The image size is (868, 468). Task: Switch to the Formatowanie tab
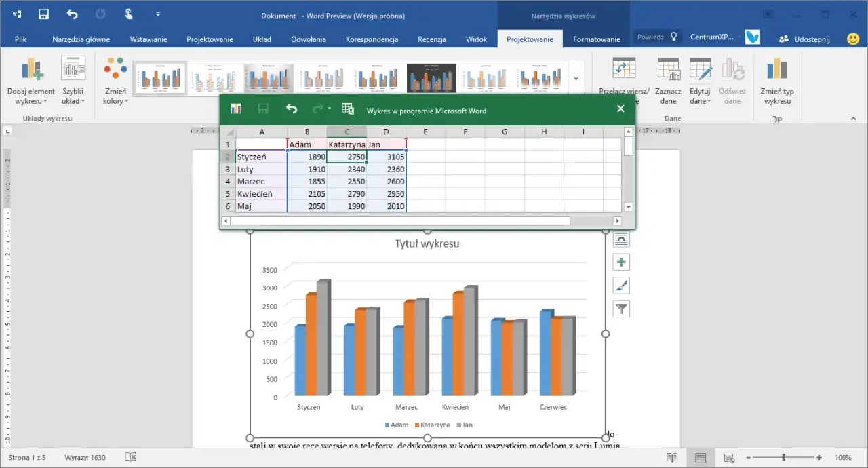[x=597, y=39]
